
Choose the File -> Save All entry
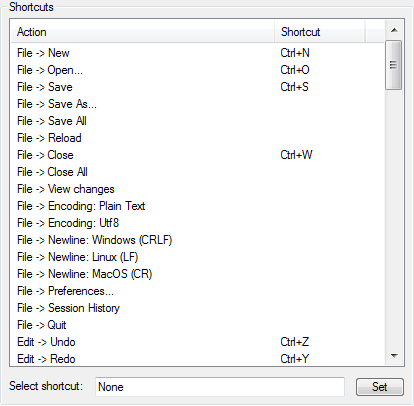(197, 121)
